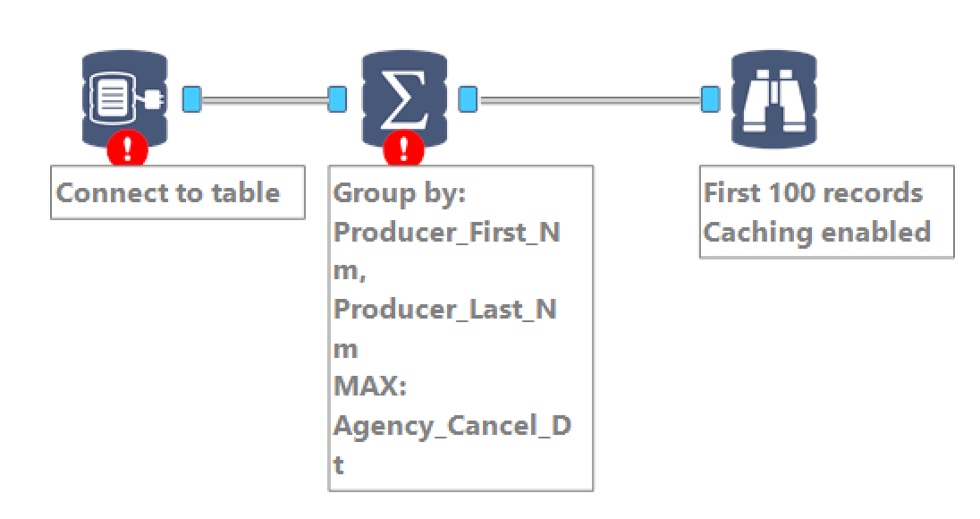Click the "First 100 records" annotation text

coord(813,192)
